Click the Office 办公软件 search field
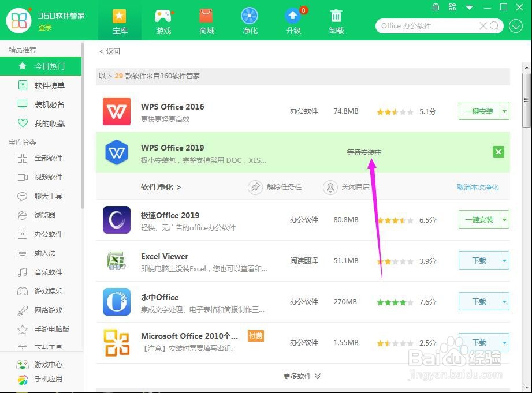The width and height of the screenshot is (532, 393). coord(427,26)
